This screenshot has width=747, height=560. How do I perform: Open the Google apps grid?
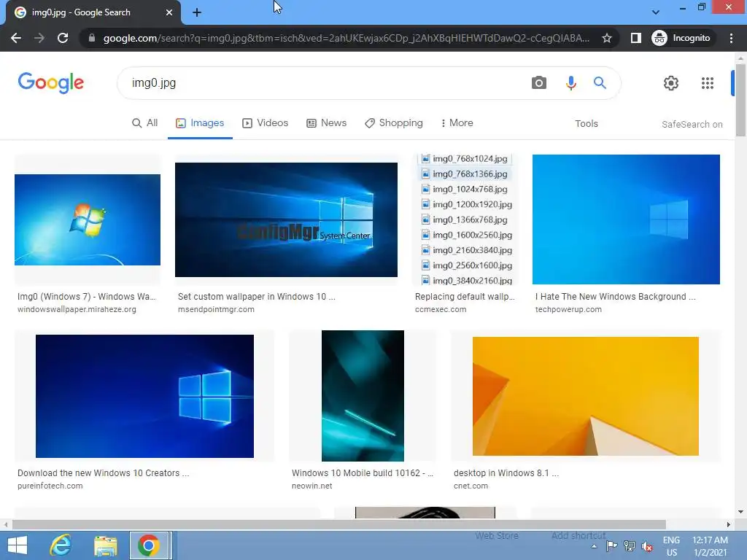[x=708, y=83]
